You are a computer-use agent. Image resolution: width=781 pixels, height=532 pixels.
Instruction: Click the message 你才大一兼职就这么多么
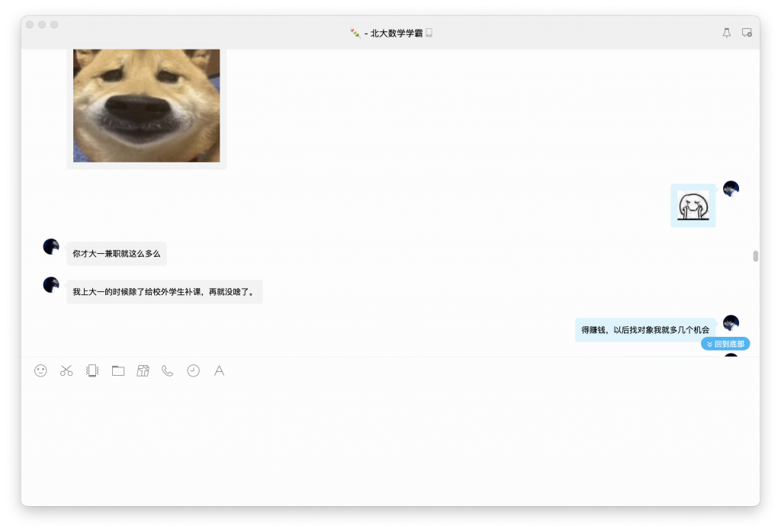tap(117, 254)
